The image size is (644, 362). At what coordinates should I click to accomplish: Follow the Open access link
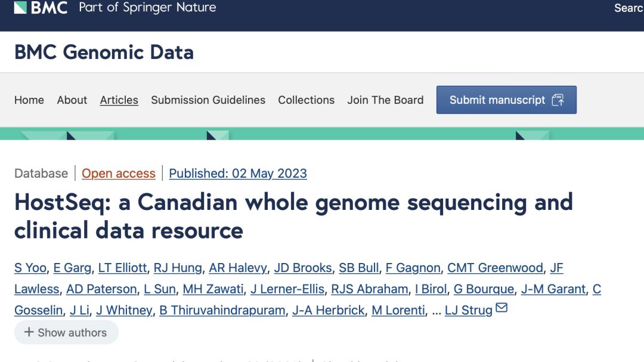(119, 174)
